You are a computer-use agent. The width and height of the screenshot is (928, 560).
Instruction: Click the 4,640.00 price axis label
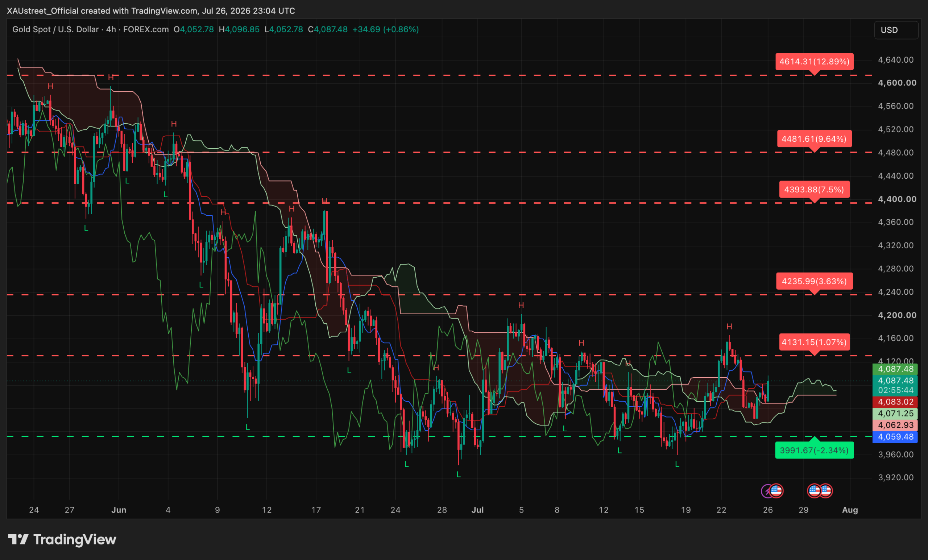896,60
